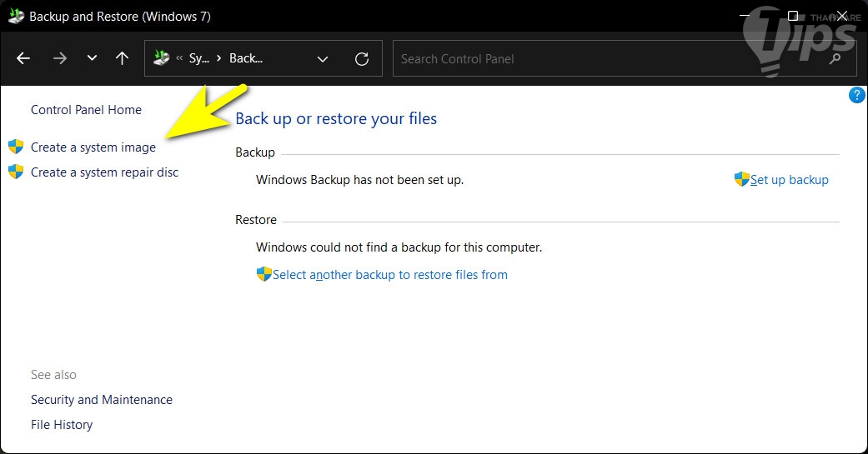Viewport: 868px width, 454px height.
Task: Click the Create a system image link
Action: (x=93, y=147)
